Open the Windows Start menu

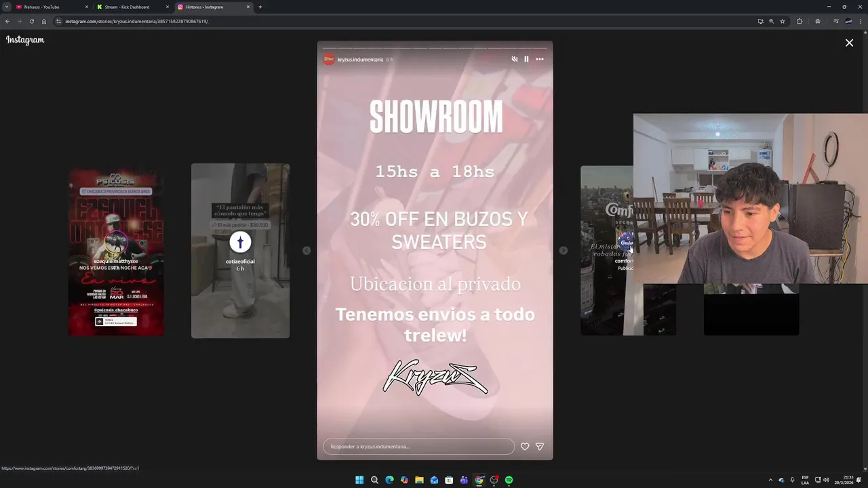tap(359, 480)
